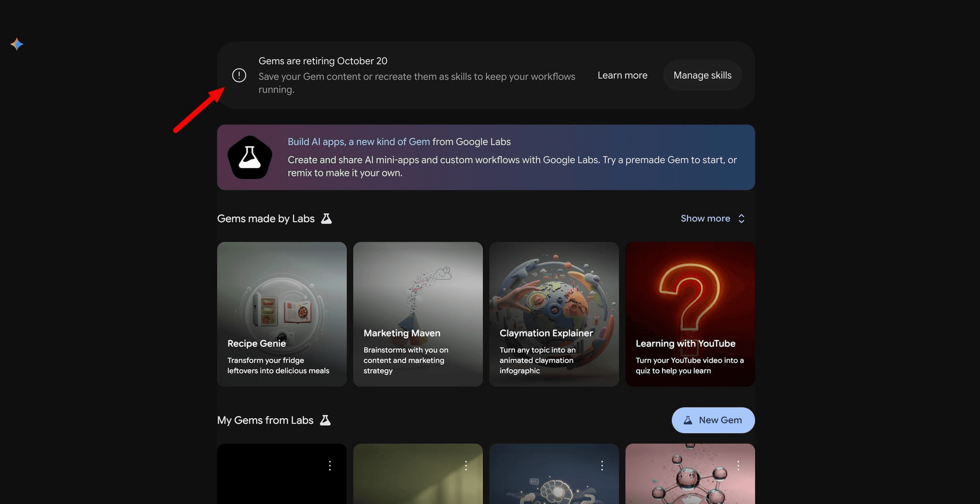
Task: Click the Gemini sparkle logo icon
Action: pos(17,44)
